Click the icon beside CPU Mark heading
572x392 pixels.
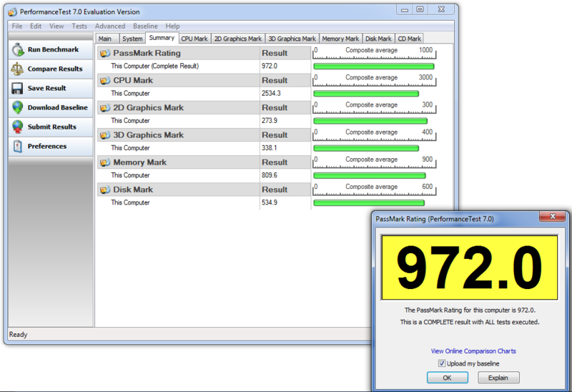pyautogui.click(x=105, y=81)
